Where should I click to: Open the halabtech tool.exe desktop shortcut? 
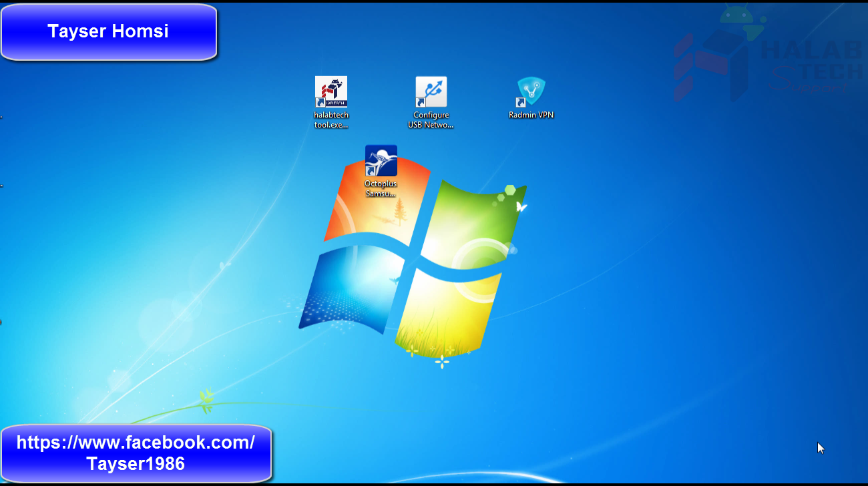click(x=331, y=92)
